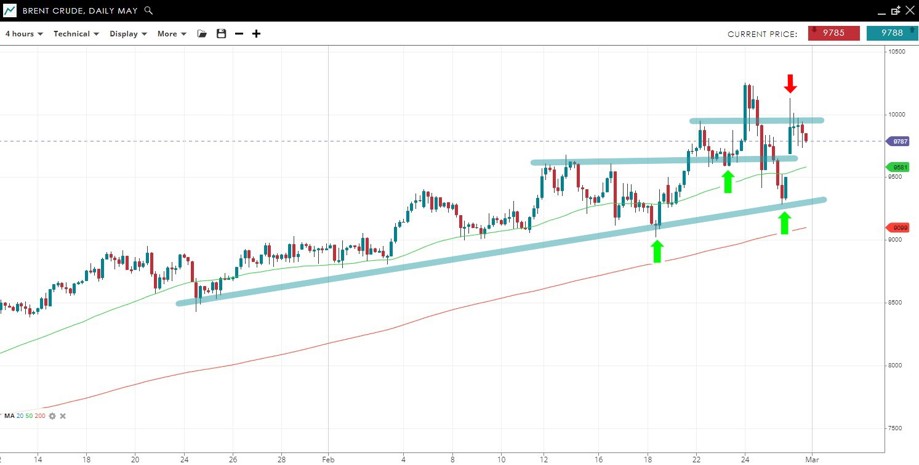The height and width of the screenshot is (465, 919).
Task: Expand the 4 hours timeframe dropdown
Action: (x=23, y=34)
